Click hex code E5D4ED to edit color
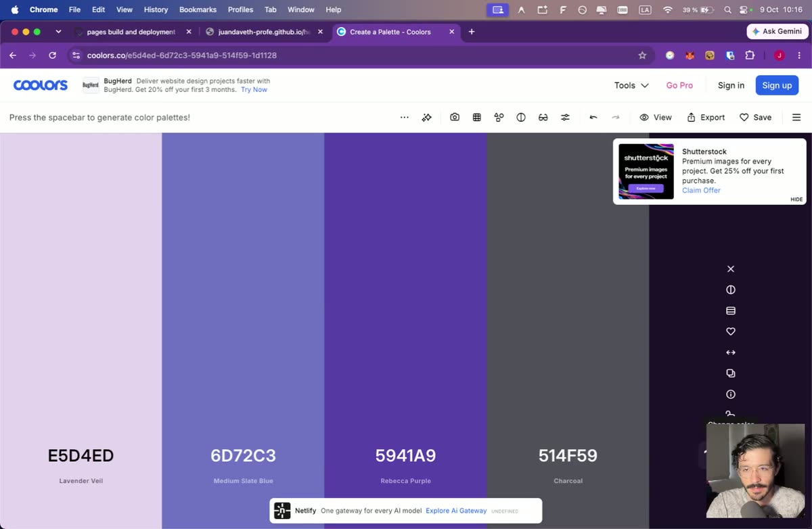 click(x=81, y=456)
